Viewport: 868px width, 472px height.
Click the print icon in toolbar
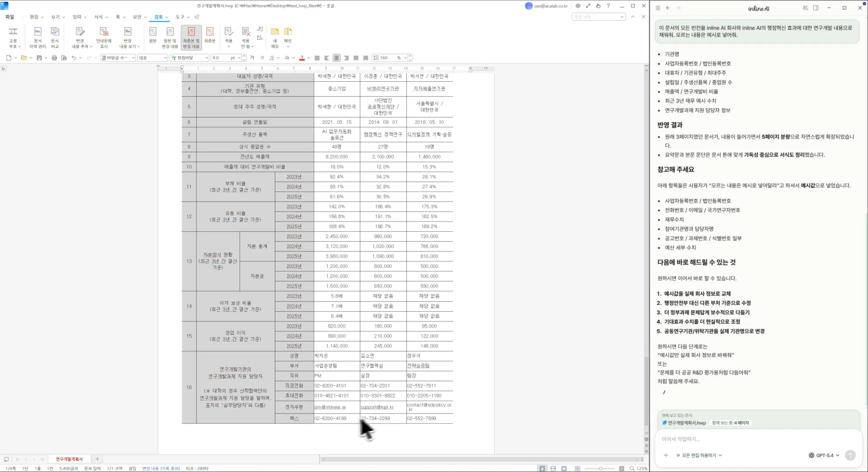tap(54, 58)
